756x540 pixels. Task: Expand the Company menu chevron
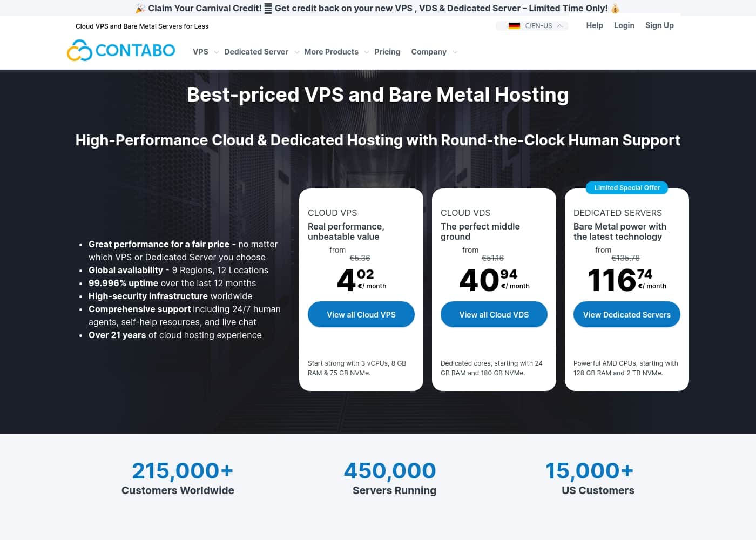(455, 52)
